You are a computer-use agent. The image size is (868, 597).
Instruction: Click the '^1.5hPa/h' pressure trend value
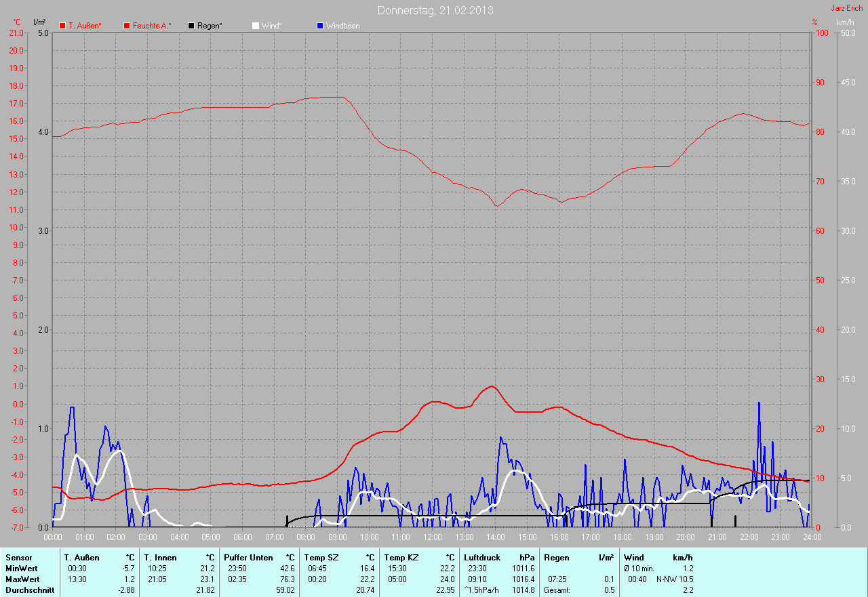(x=481, y=590)
